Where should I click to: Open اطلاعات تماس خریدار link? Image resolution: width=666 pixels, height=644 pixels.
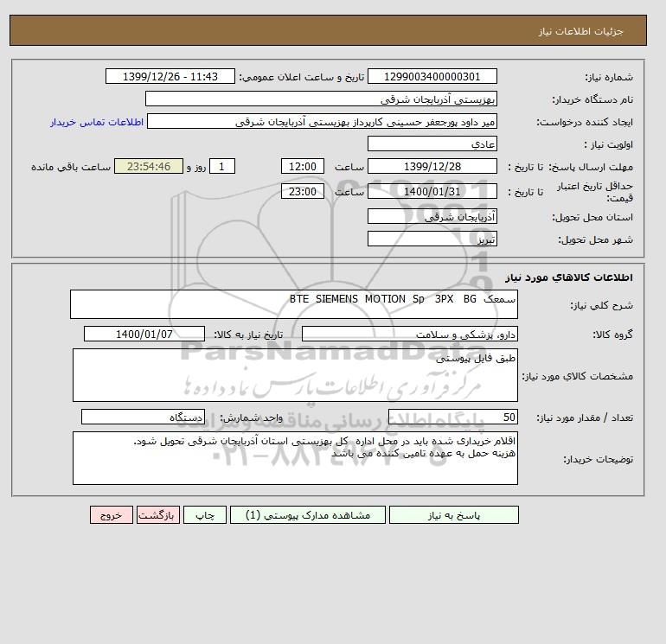tap(96, 122)
